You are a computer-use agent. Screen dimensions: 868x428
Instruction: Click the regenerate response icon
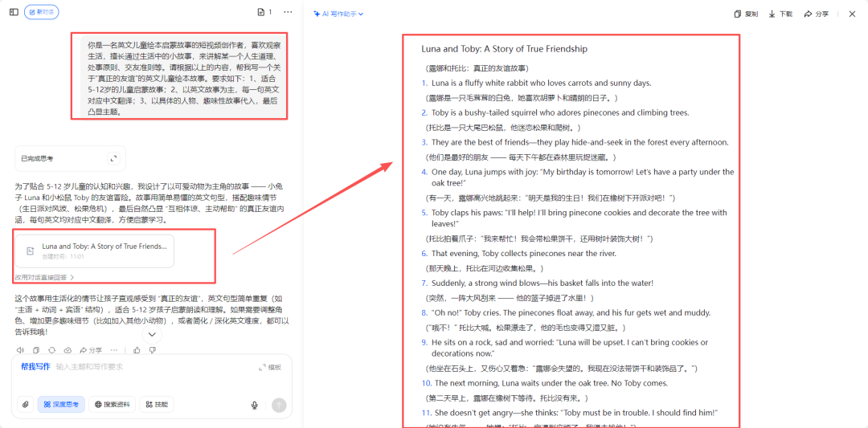pos(51,350)
